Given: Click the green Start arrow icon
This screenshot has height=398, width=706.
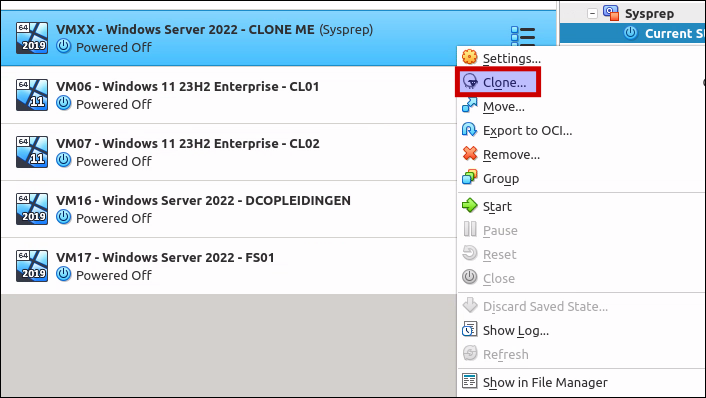Looking at the screenshot, I should click(x=470, y=205).
